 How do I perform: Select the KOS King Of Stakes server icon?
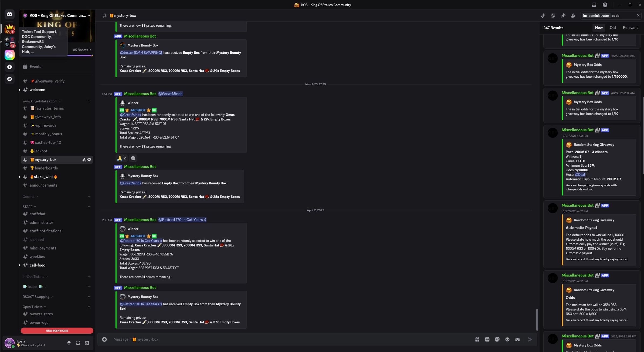9,29
